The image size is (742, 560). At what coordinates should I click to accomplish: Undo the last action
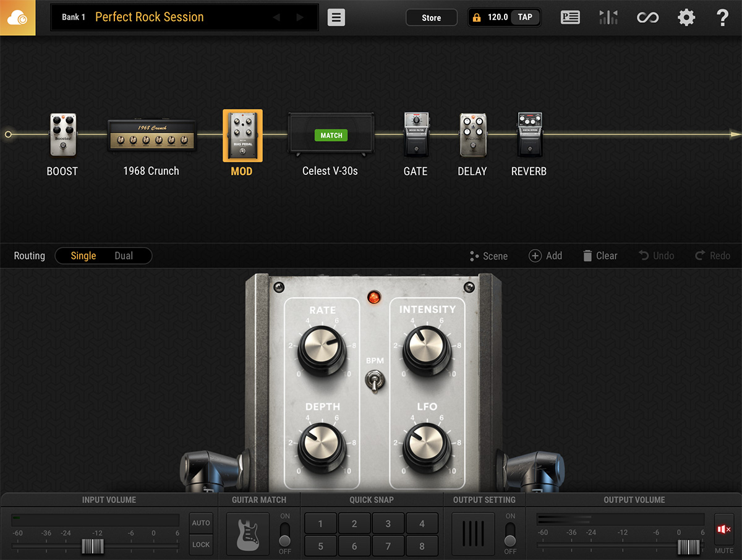[x=656, y=256]
